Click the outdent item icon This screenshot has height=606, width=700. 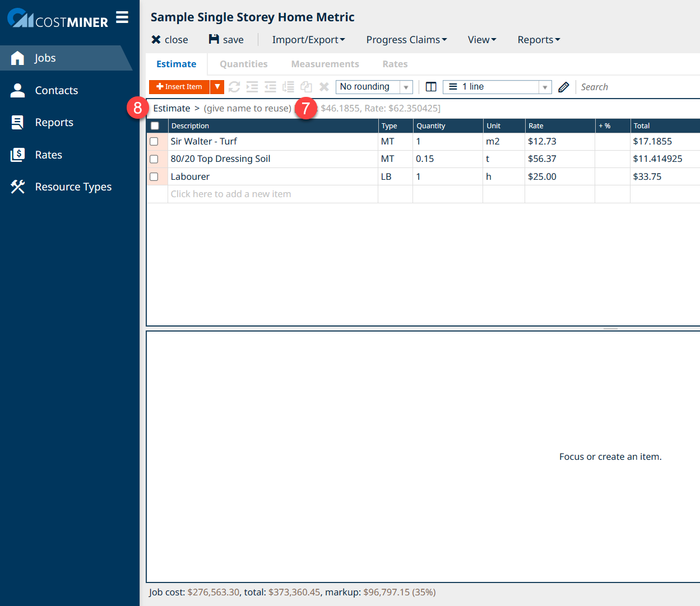pyautogui.click(x=270, y=87)
